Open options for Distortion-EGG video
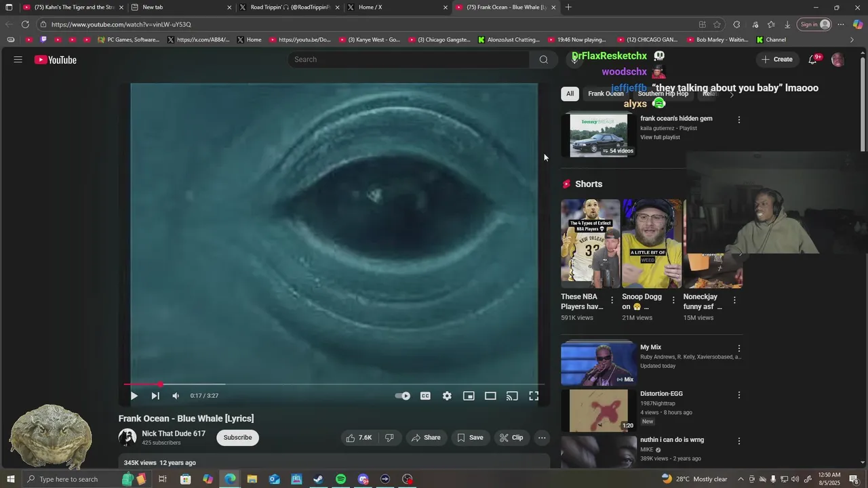The height and width of the screenshot is (488, 868). [739, 394]
